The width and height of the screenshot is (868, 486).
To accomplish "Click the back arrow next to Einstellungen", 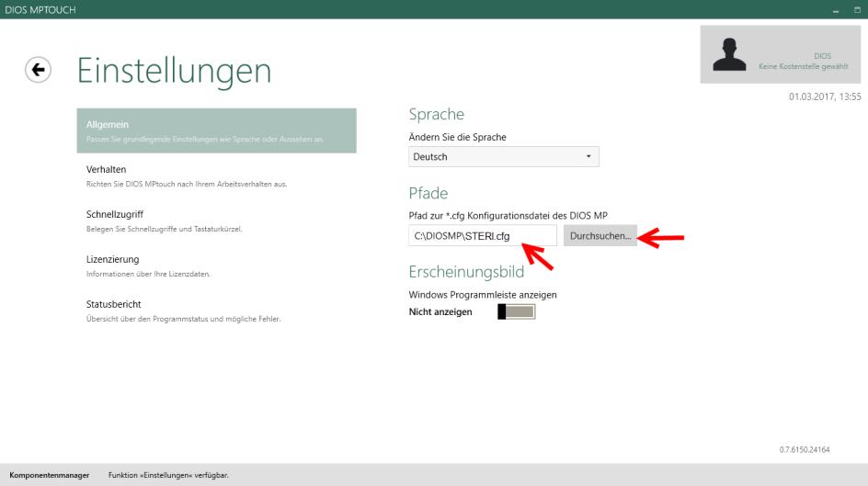I will coord(38,70).
